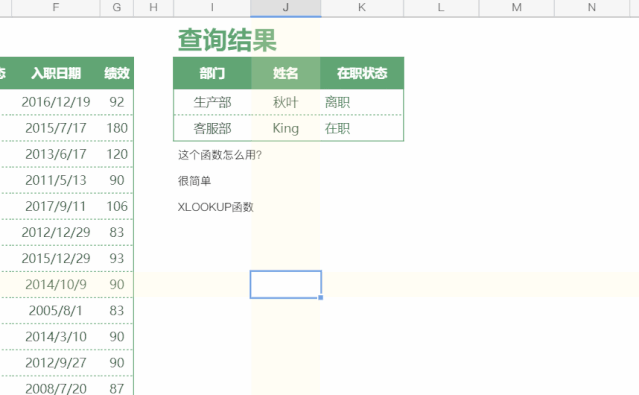Select score 83 in the 2005/8/1 row
The image size is (639, 395).
[x=117, y=311]
